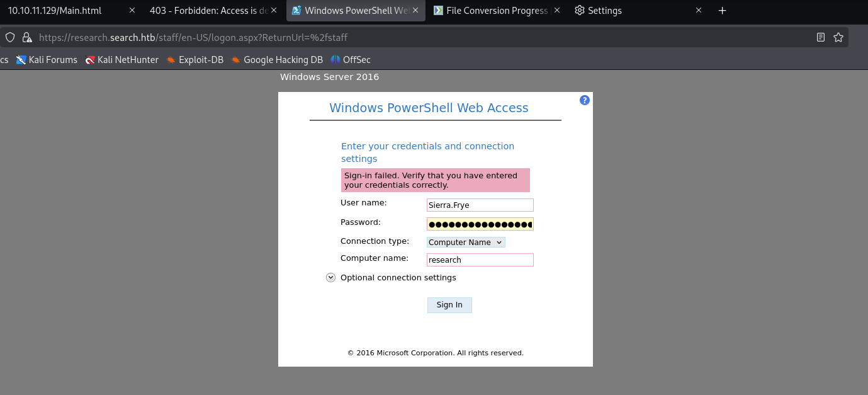This screenshot has width=868, height=395.
Task: Open a new tab with plus button
Action: [x=722, y=11]
